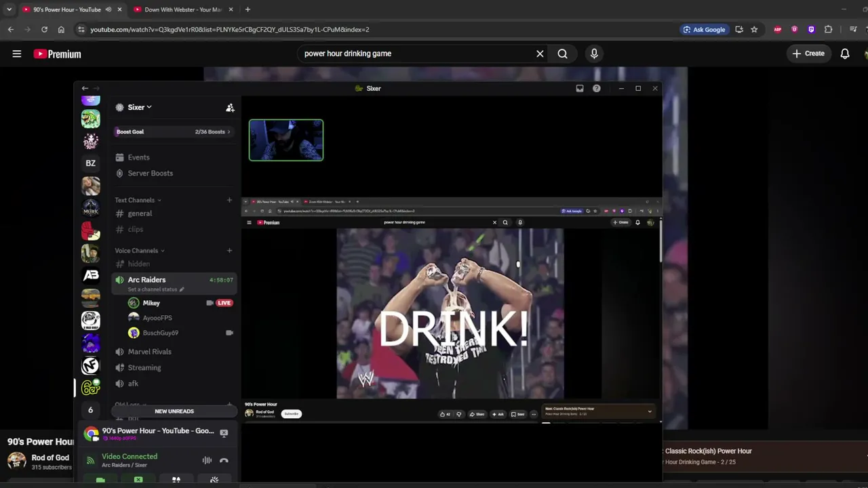The width and height of the screenshot is (868, 488).
Task: Open the BZ server in Discord
Action: (90, 163)
